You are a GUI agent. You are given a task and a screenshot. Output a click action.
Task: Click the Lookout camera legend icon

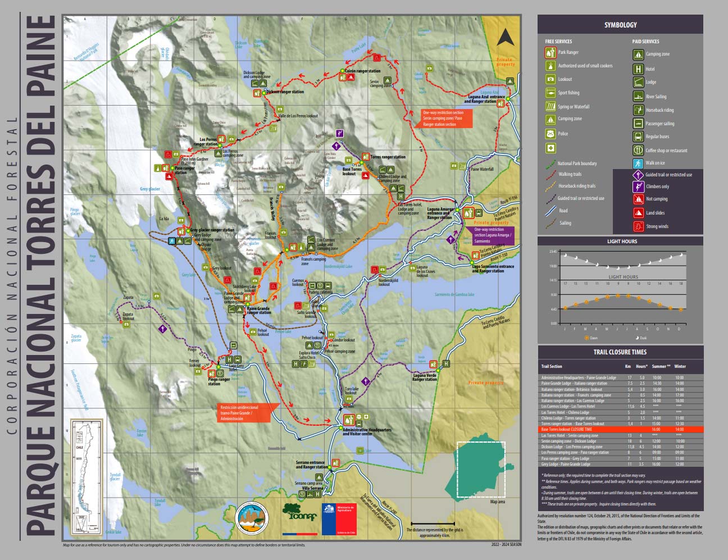[550, 79]
